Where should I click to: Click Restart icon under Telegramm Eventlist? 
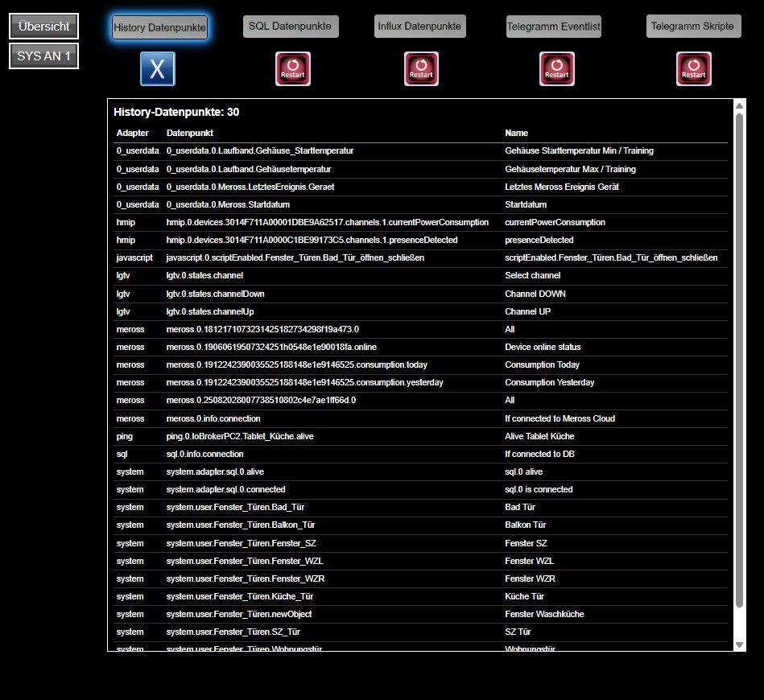pos(557,68)
